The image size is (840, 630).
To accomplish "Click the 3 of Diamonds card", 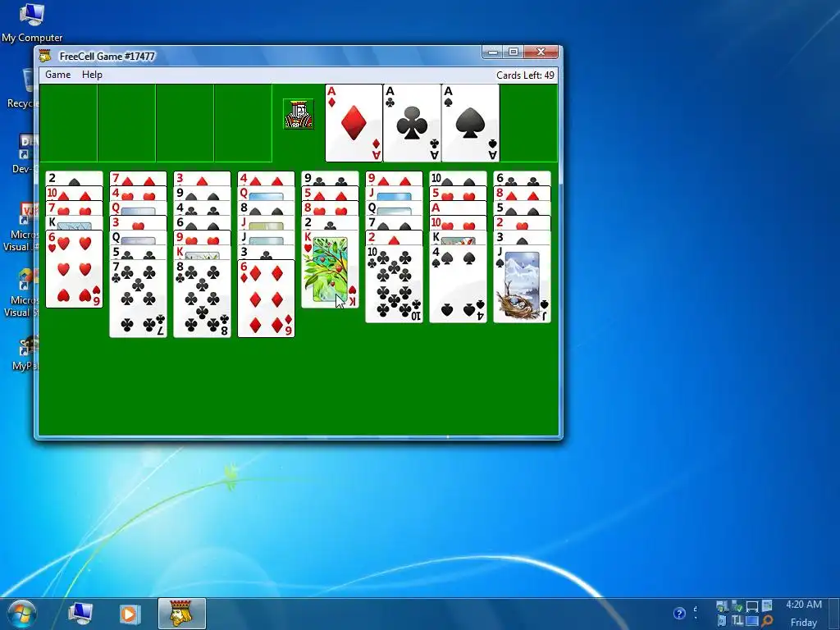I will (202, 178).
